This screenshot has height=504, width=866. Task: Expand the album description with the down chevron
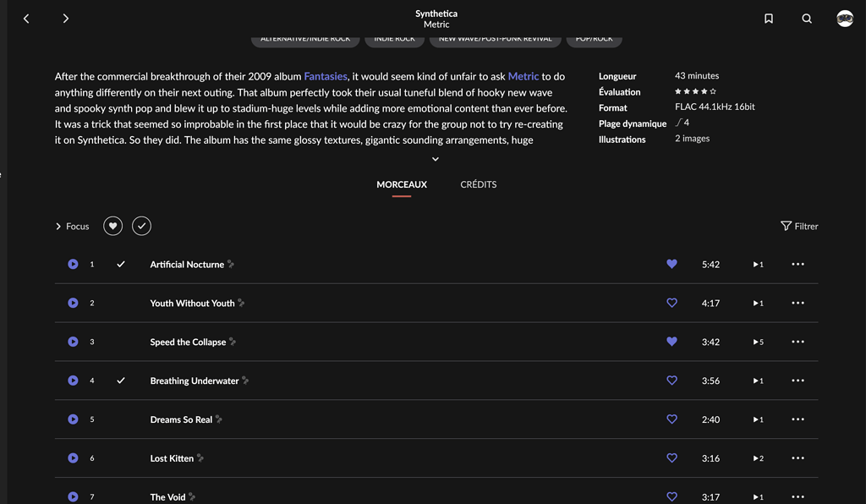435,158
